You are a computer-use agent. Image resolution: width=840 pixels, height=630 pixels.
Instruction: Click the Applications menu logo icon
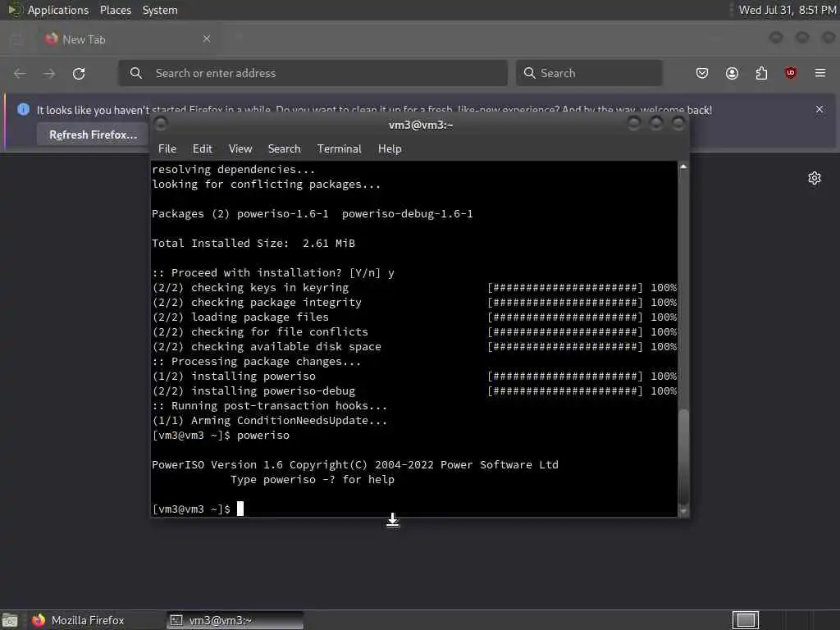tap(15, 10)
